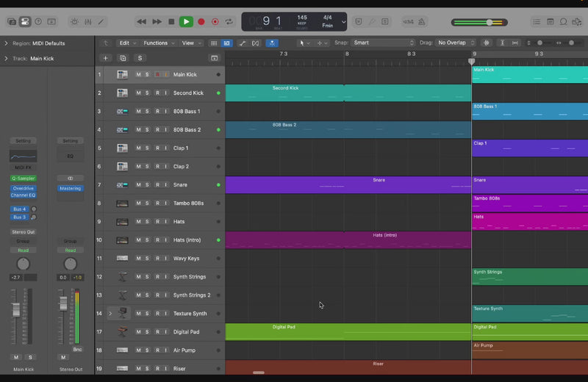Open the Functions menu
Image resolution: width=588 pixels, height=382 pixels.
pyautogui.click(x=159, y=43)
